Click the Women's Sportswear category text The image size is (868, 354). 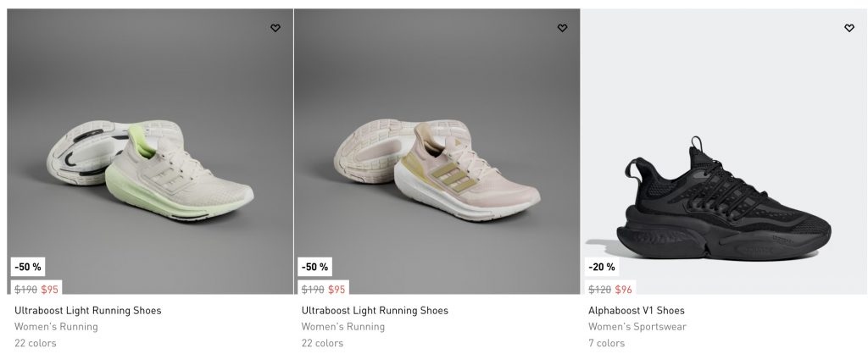[x=637, y=327]
